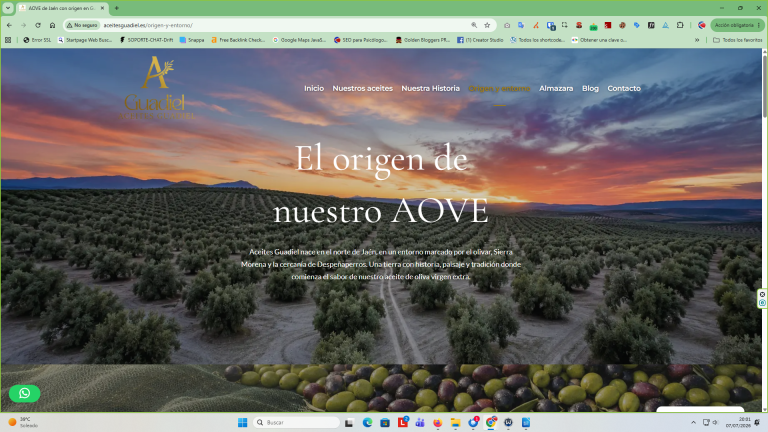Open the Google Maps JavaS... bookmark
Image resolution: width=768 pixels, height=432 pixels.
pos(299,40)
